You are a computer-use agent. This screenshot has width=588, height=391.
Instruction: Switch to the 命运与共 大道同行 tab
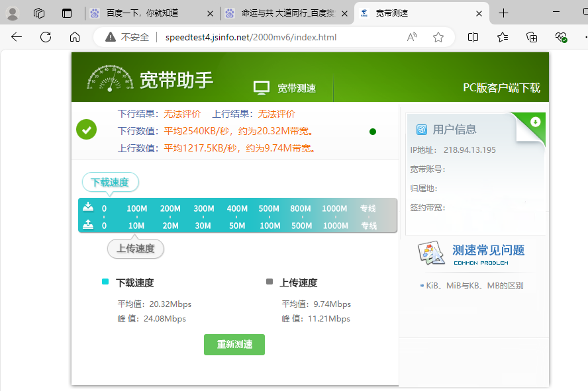pyautogui.click(x=285, y=13)
